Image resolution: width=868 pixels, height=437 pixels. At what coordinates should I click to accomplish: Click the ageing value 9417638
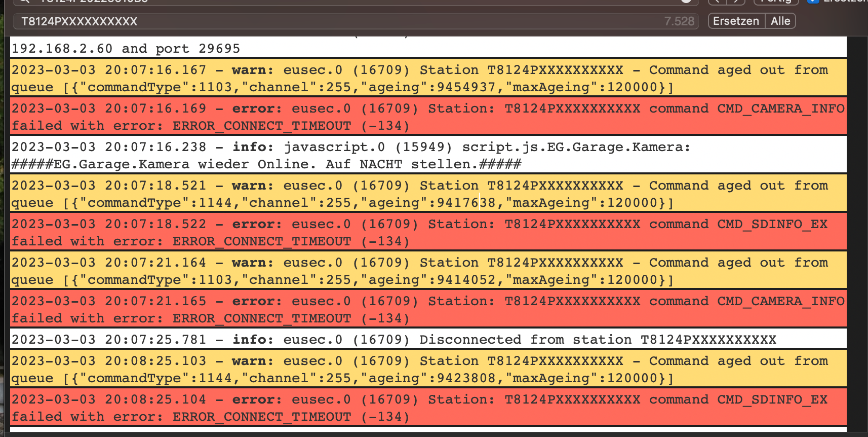[x=466, y=203]
